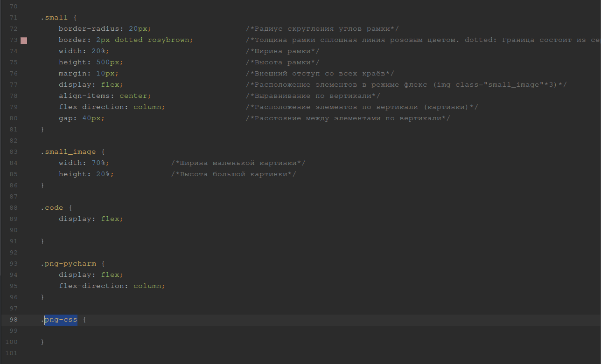
Task: Click line number 71 in gutter
Action: (x=13, y=18)
